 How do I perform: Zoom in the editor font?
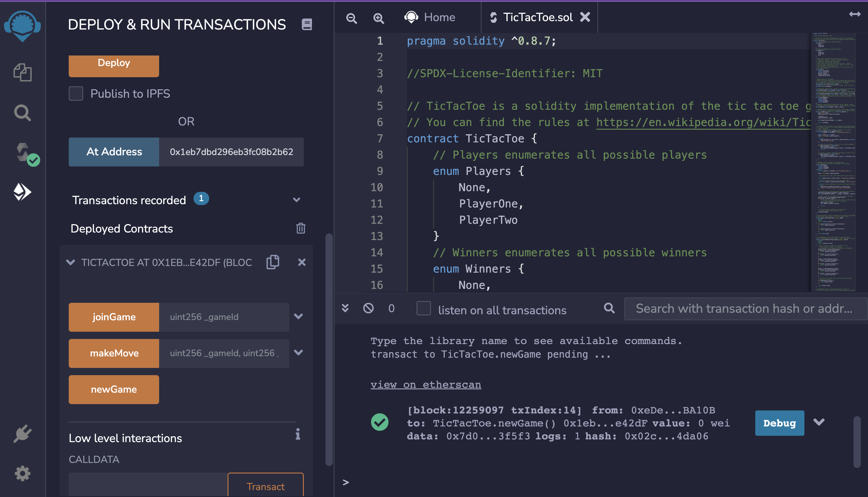[379, 18]
